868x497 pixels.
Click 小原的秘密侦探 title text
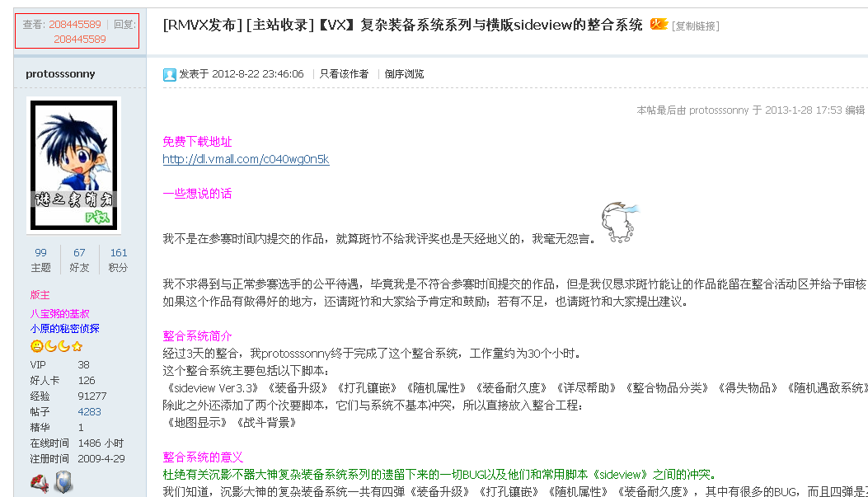point(65,328)
